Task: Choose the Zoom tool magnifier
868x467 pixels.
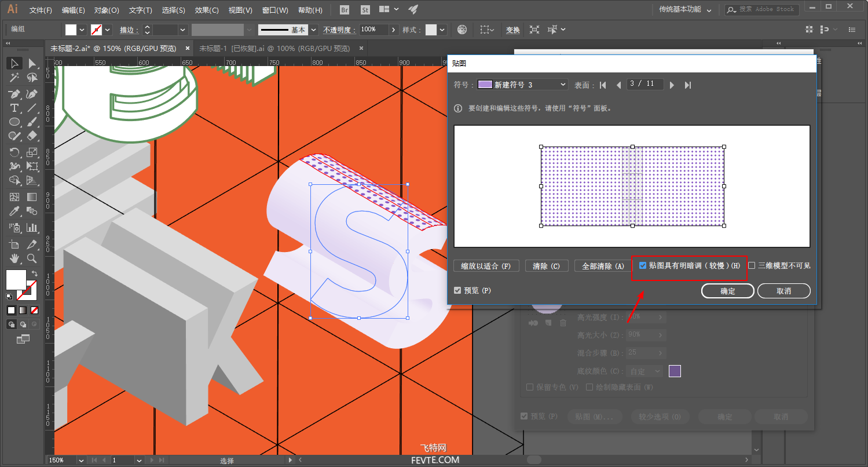Action: pyautogui.click(x=32, y=258)
